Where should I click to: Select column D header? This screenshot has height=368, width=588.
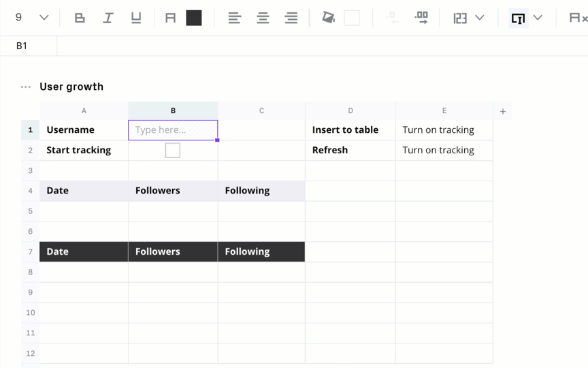pos(350,111)
